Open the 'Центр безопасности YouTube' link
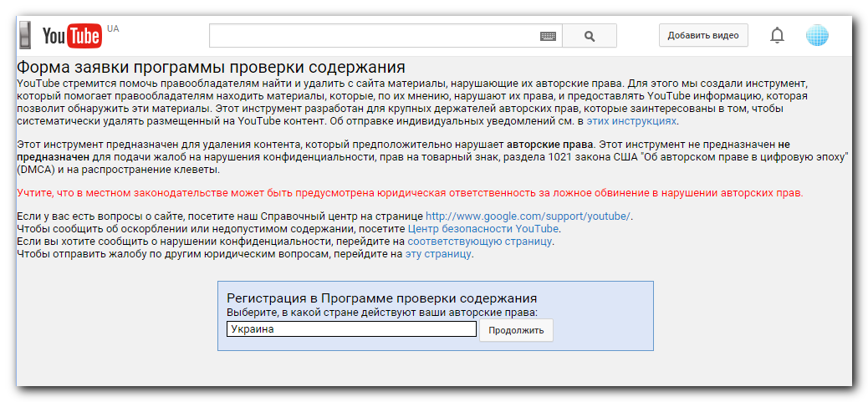 coord(483,228)
